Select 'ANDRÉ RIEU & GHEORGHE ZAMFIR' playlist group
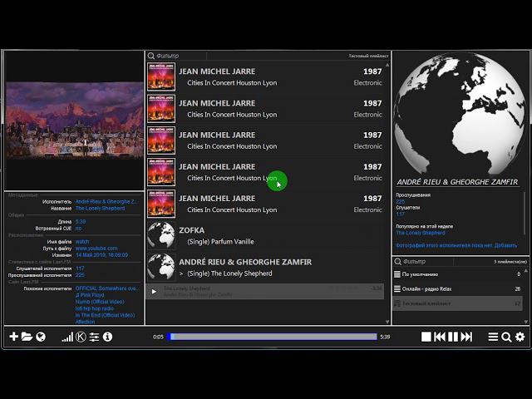Image resolution: width=532 pixels, height=399 pixels. tap(245, 262)
